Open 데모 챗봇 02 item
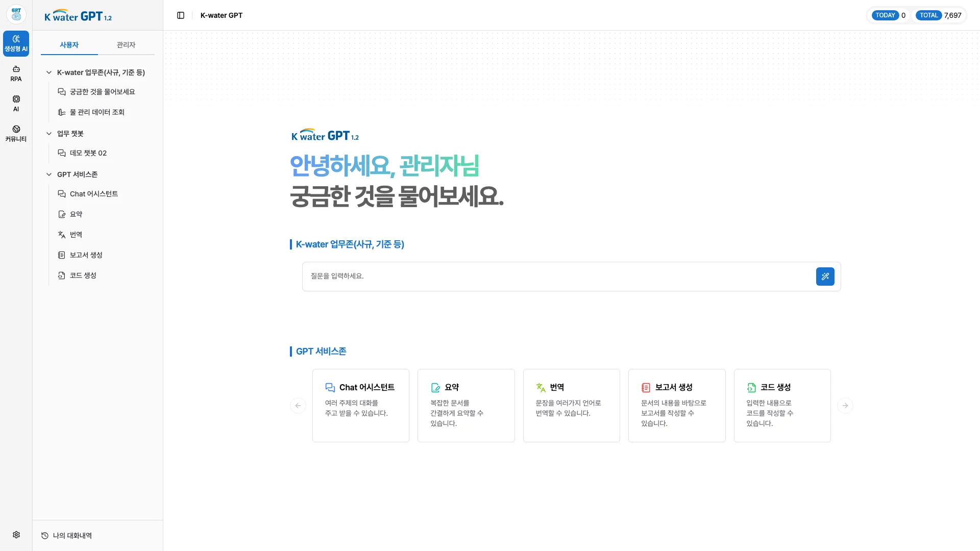Image resolution: width=980 pixels, height=551 pixels. [x=88, y=153]
